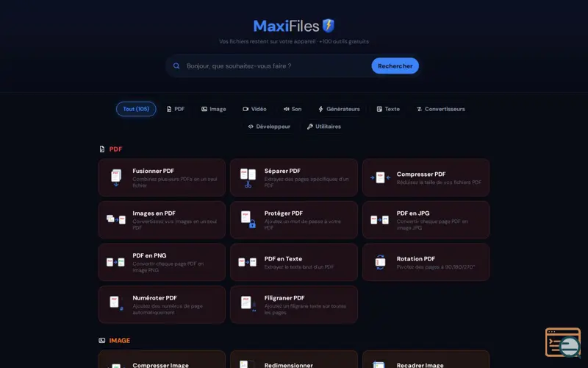This screenshot has height=368, width=588.
Task: Switch to the Convertisseurs category tab
Action: click(x=440, y=109)
